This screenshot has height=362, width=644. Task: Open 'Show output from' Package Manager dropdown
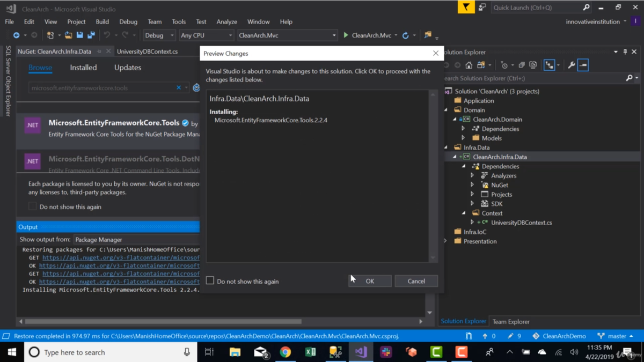pos(136,240)
